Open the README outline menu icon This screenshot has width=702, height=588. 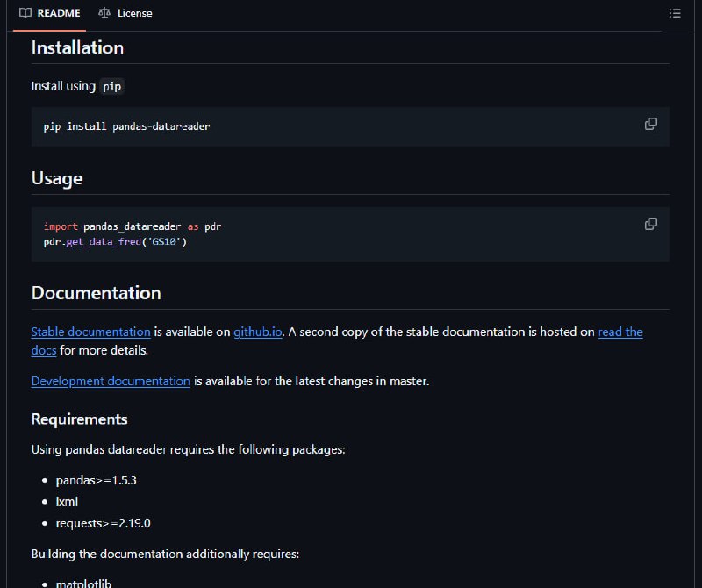coord(675,13)
